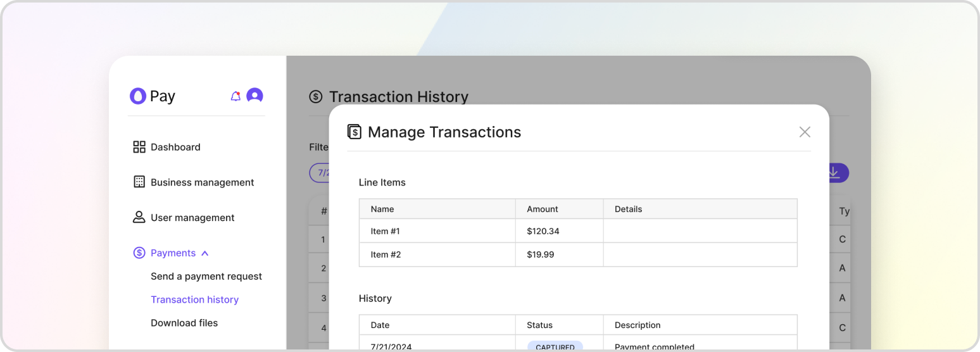The image size is (980, 352).
Task: Click the notification bell icon
Action: point(236,96)
